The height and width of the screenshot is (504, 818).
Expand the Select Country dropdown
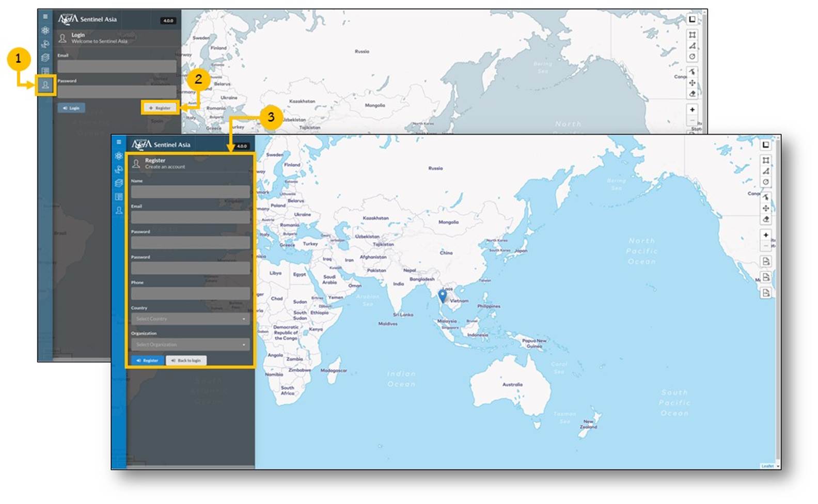click(x=190, y=319)
